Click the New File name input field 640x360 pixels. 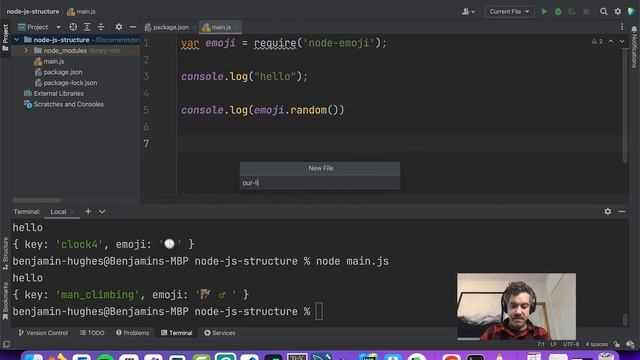[320, 183]
